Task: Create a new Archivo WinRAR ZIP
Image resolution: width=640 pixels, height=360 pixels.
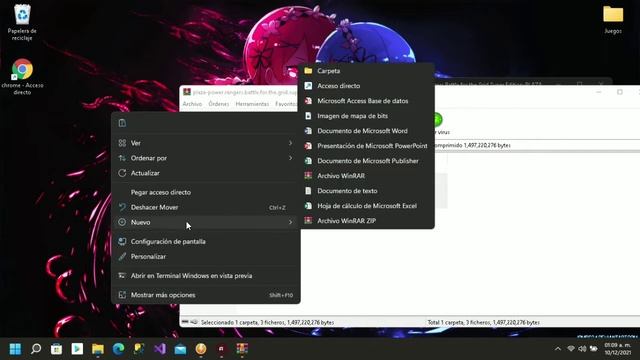Action: (x=367, y=221)
